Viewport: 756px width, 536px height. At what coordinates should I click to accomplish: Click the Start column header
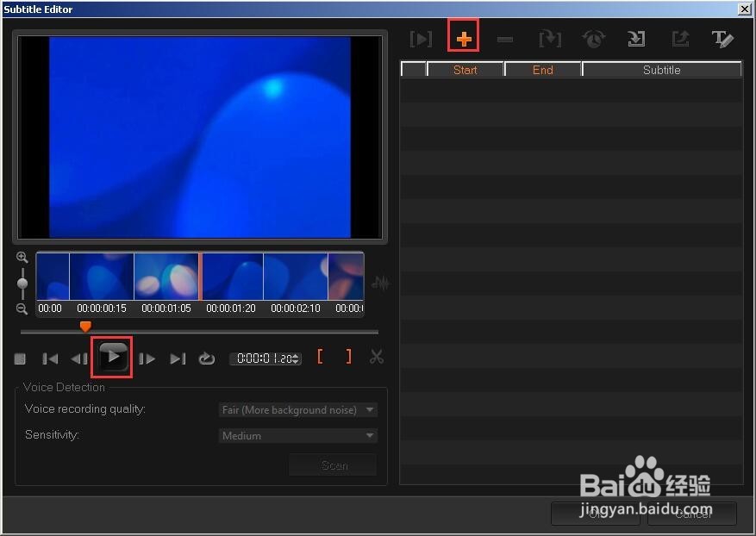[x=465, y=70]
